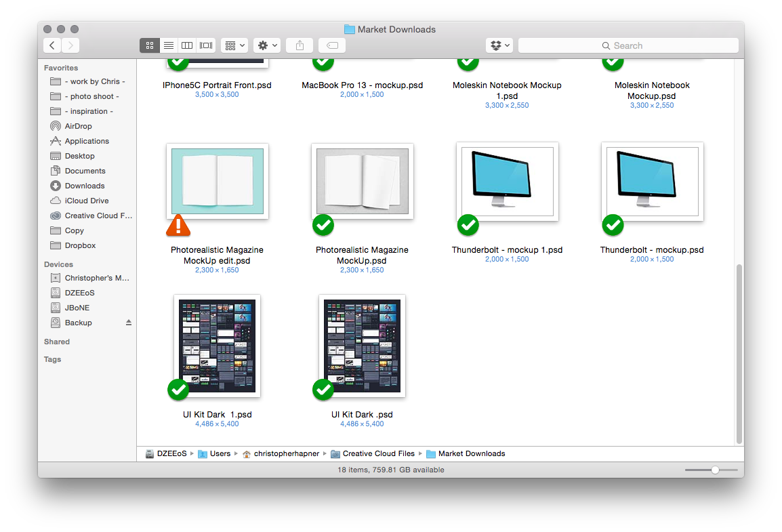This screenshot has width=782, height=532.
Task: Open the item arrangement dropdown
Action: click(x=234, y=45)
